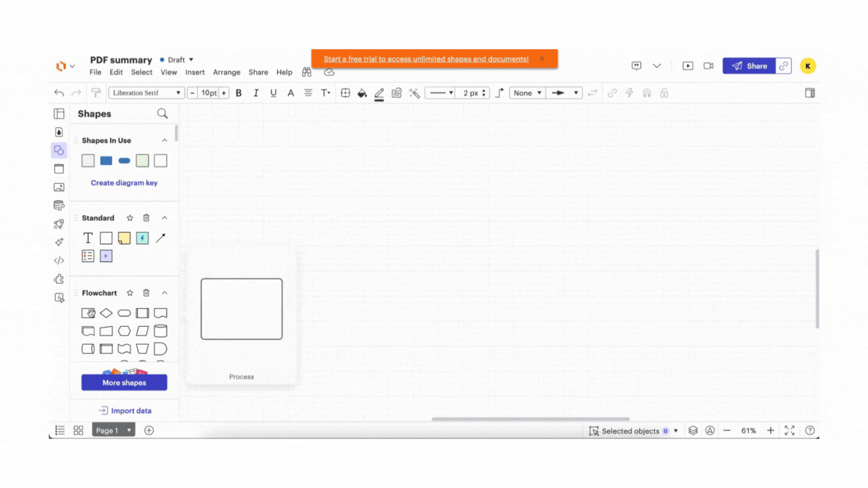Open the None start arrow dropdown
The height and width of the screenshot is (488, 868).
[x=527, y=93]
